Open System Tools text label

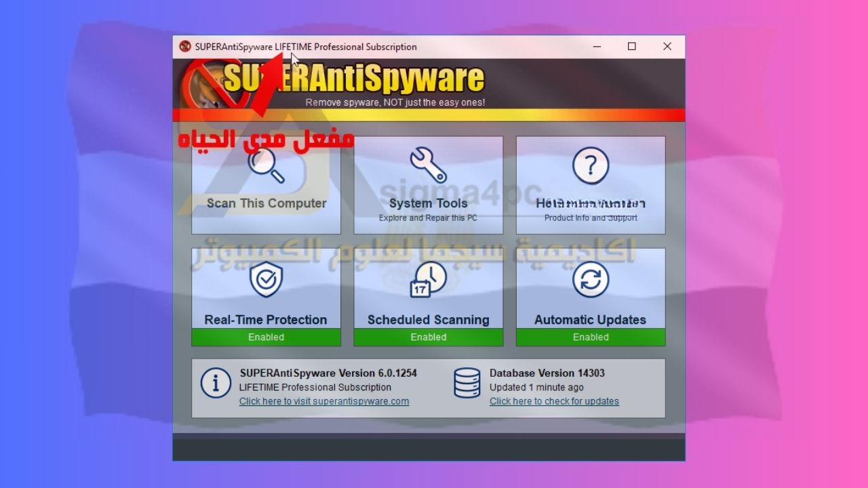428,203
